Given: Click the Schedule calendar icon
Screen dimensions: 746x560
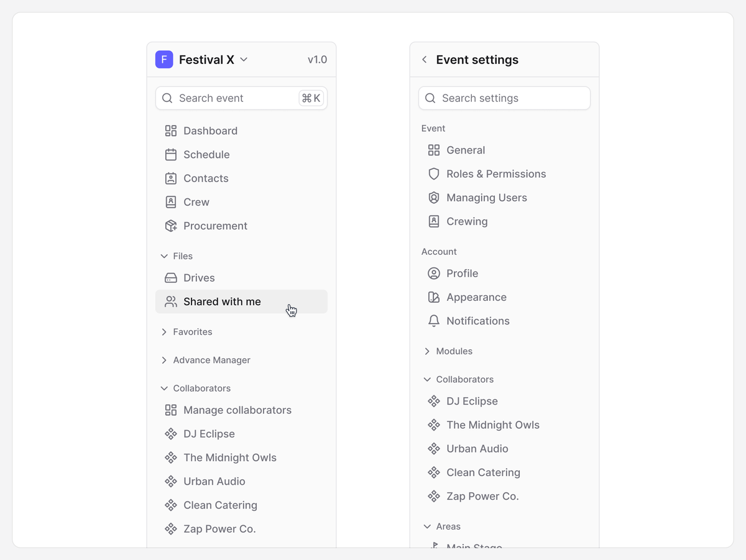Looking at the screenshot, I should tap(170, 154).
